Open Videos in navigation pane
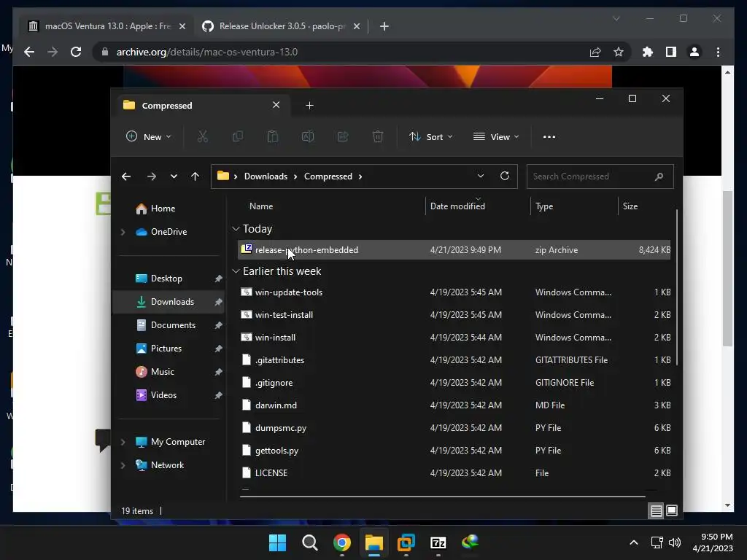 click(163, 395)
